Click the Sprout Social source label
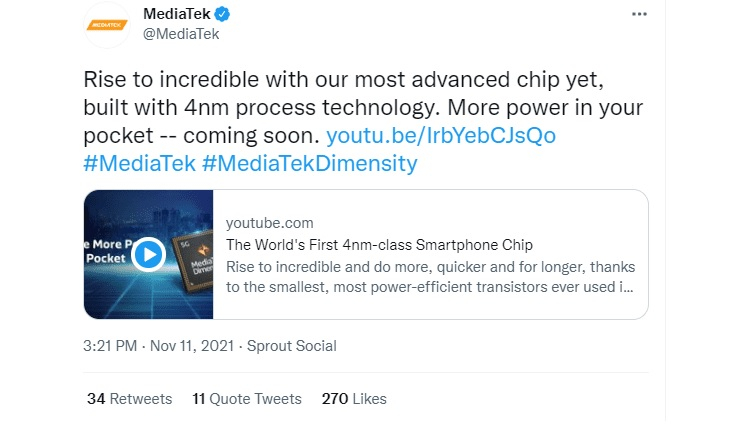Image resolution: width=750 pixels, height=426 pixels. (x=290, y=346)
